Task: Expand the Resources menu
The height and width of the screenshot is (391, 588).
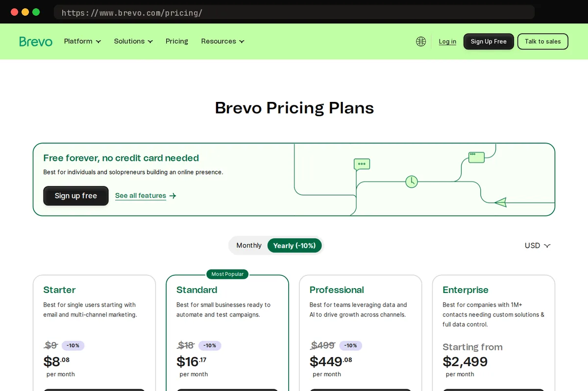Action: click(222, 41)
